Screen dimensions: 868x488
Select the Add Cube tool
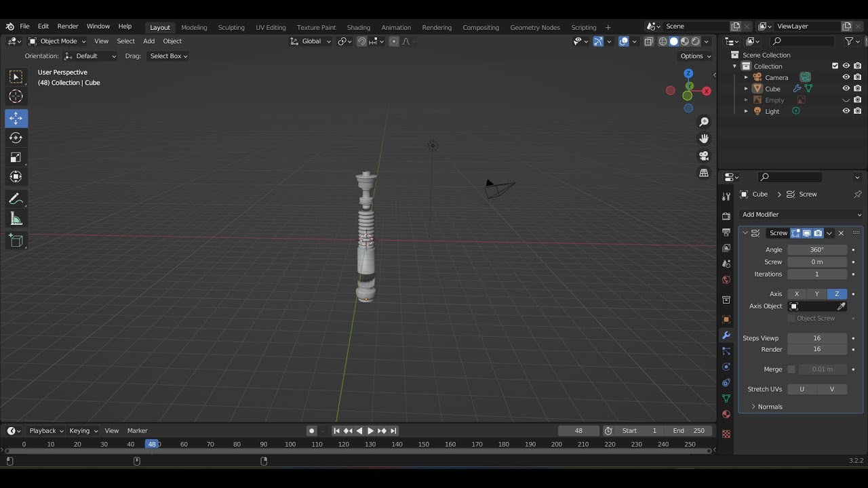tap(16, 241)
